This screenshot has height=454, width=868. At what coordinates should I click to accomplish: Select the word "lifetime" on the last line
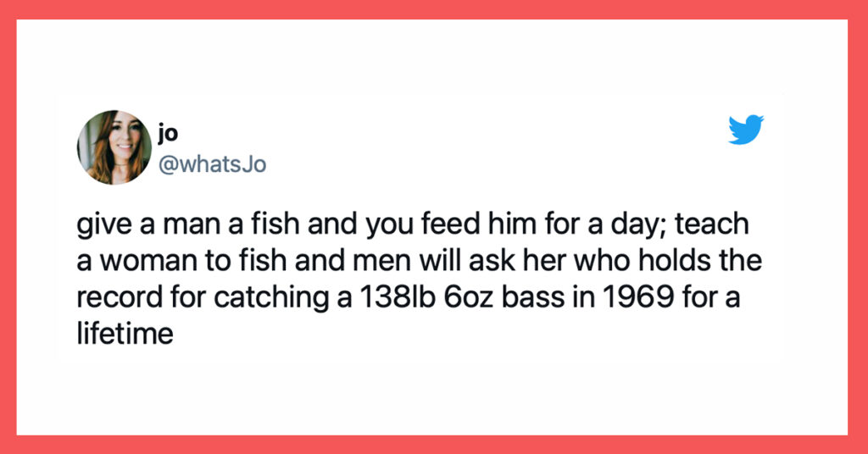(125, 334)
